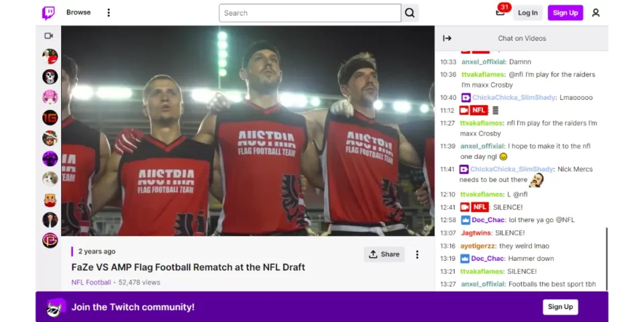The width and height of the screenshot is (644, 322).
Task: Click username ayetigerzz at 13:16
Action: [x=478, y=246]
